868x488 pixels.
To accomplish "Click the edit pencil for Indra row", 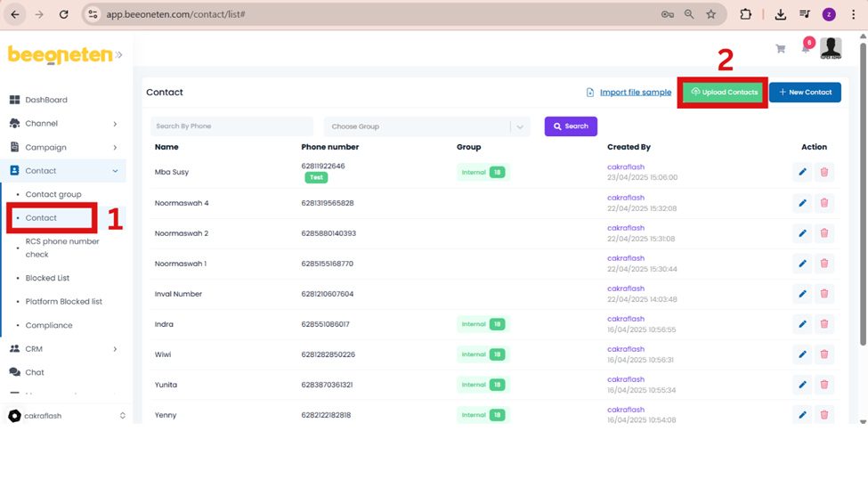I will (x=802, y=324).
